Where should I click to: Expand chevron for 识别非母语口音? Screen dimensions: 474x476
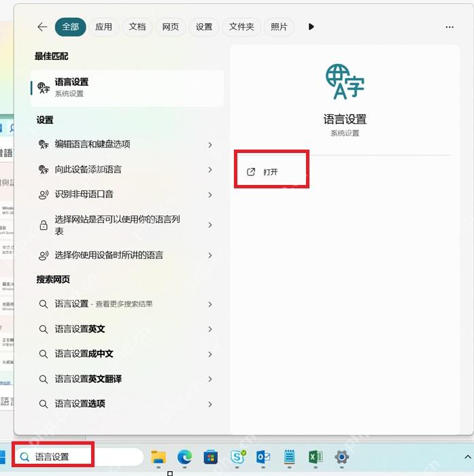pos(210,195)
